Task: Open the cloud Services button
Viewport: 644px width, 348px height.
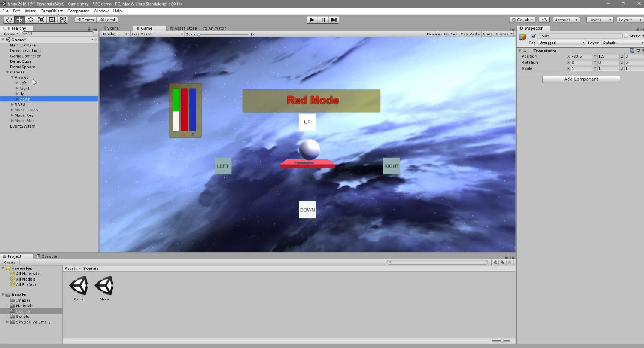Action: (544, 20)
